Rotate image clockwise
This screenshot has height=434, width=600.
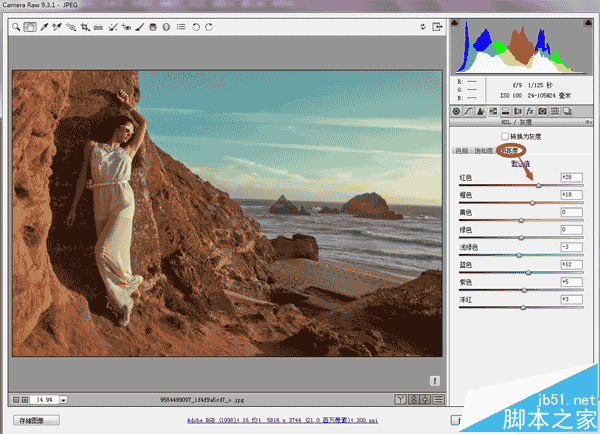[209, 27]
